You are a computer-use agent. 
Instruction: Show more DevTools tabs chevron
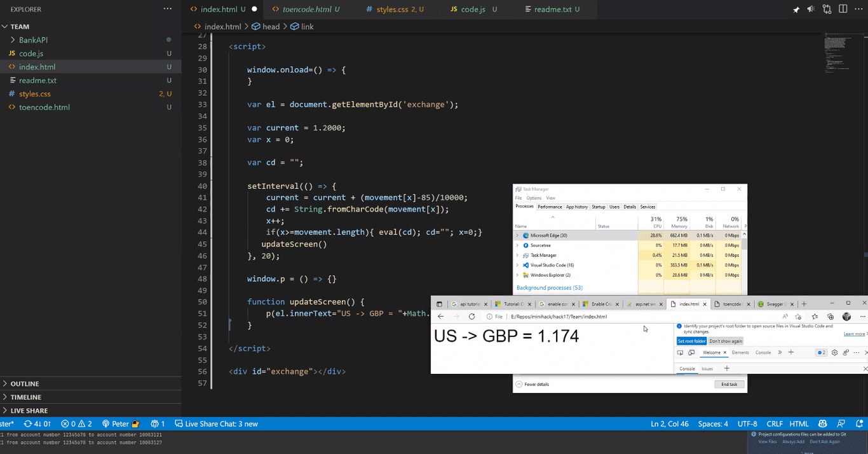coord(780,353)
